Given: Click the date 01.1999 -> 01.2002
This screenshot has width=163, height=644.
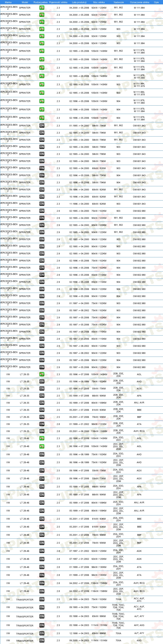Looking at the screenshot, I should point(79,424).
